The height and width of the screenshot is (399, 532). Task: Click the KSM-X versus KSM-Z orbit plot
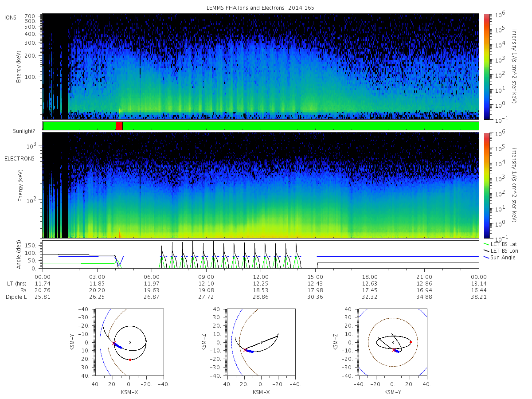(x=261, y=342)
